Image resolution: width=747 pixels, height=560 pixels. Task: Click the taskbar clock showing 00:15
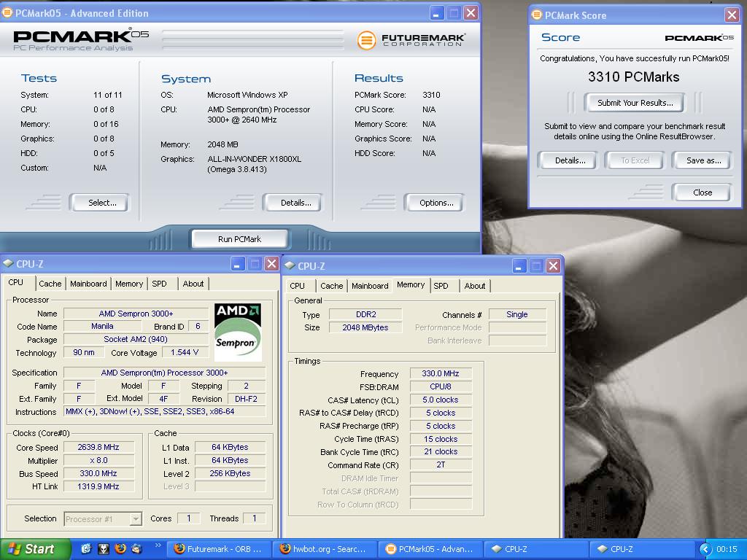tap(727, 549)
